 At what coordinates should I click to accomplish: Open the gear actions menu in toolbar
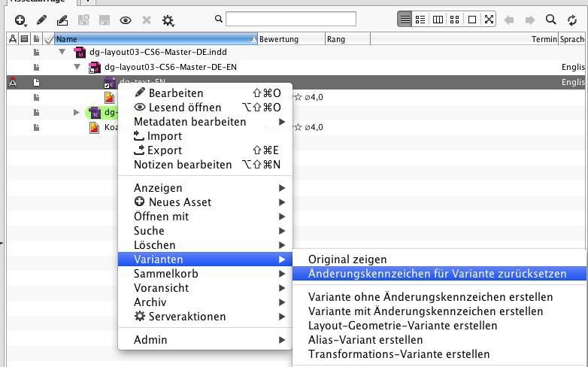tap(168, 20)
